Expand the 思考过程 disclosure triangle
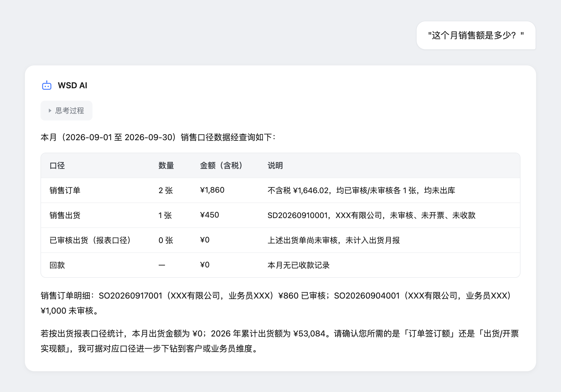 (50, 111)
